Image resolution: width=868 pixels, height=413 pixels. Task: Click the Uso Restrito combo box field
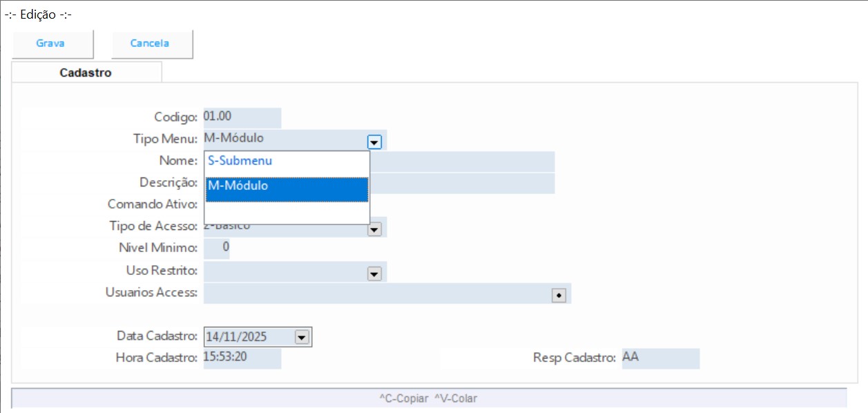pos(284,271)
